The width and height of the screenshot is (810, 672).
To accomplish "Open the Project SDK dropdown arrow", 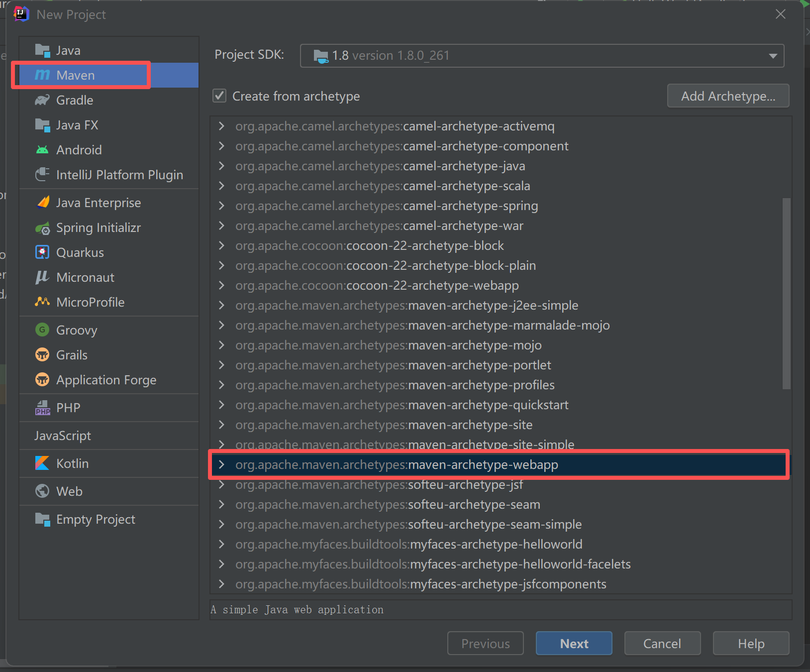I will (773, 56).
